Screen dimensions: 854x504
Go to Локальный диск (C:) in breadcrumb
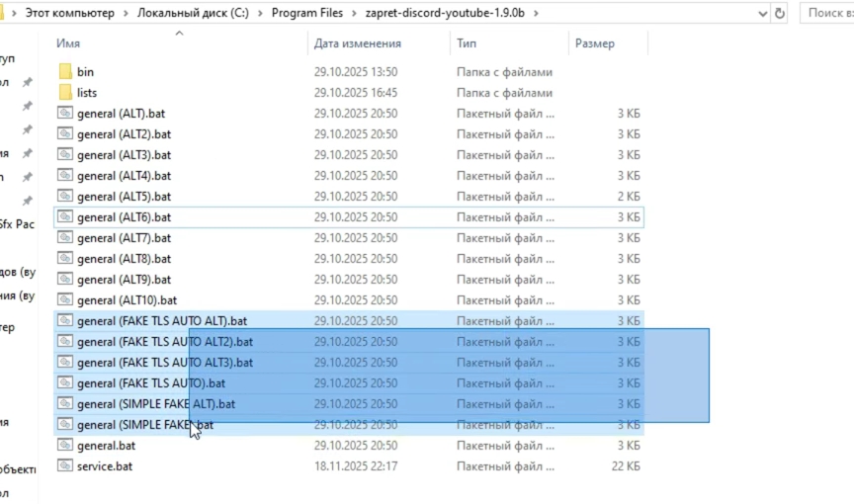pyautogui.click(x=193, y=13)
